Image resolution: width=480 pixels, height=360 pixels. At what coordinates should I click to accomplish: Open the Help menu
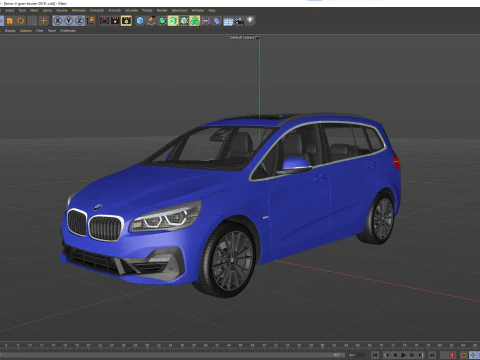coord(212,10)
